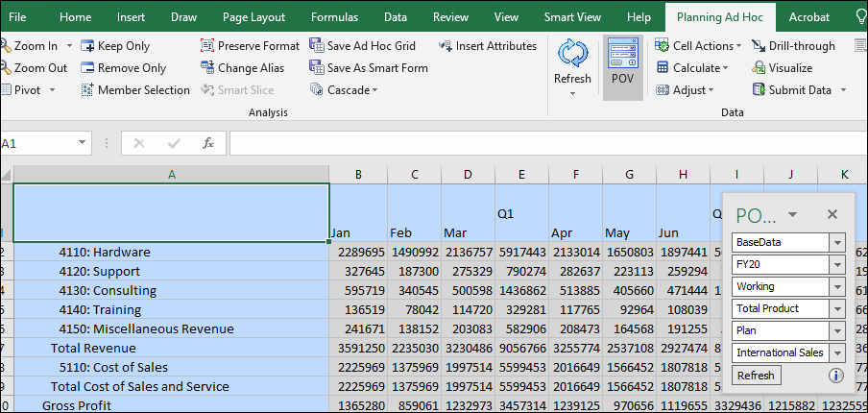The height and width of the screenshot is (413, 868).
Task: Expand the BaseData POV dropdown
Action: coord(837,242)
